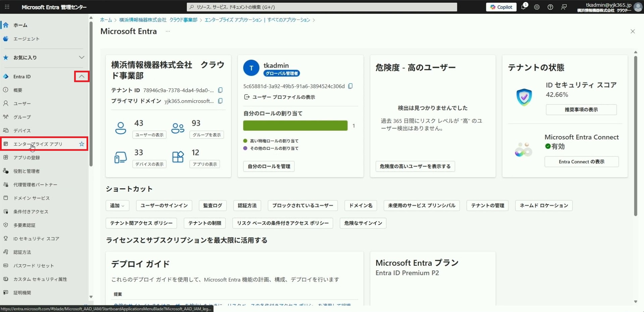Open the feedback icon in header
This screenshot has height=312, width=644.
(564, 7)
